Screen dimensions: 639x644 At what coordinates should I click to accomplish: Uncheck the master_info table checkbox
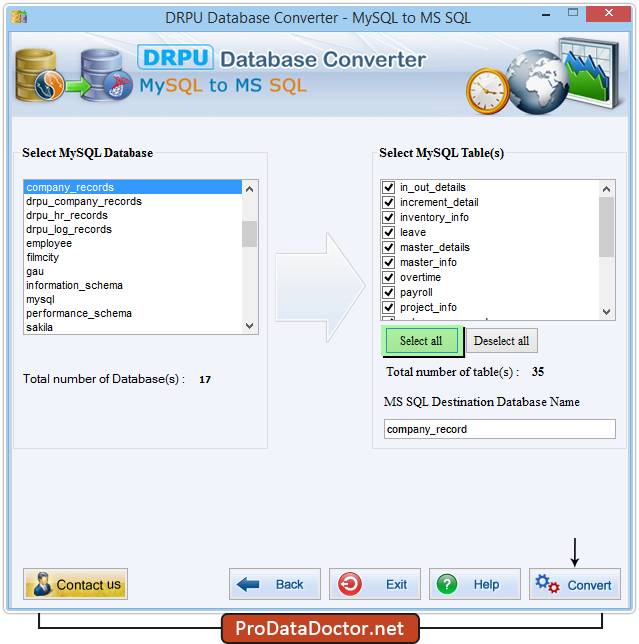pyautogui.click(x=388, y=262)
